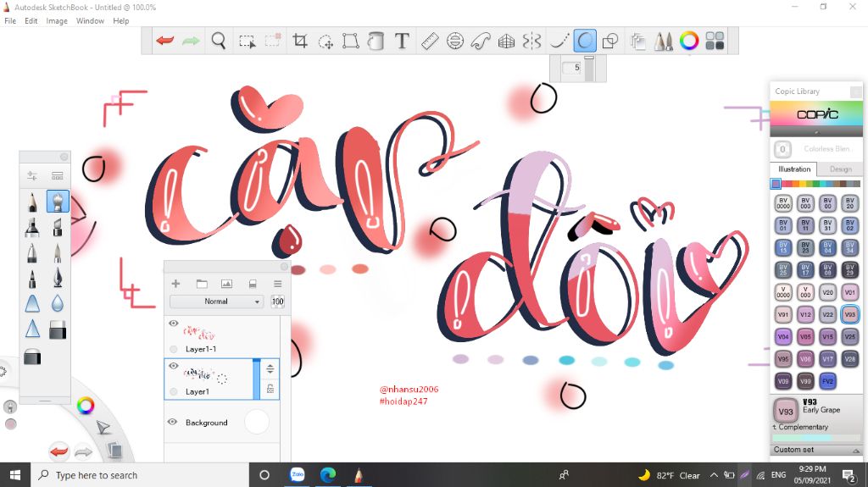Select the Blur water drop brush
The width and height of the screenshot is (868, 487).
point(57,303)
